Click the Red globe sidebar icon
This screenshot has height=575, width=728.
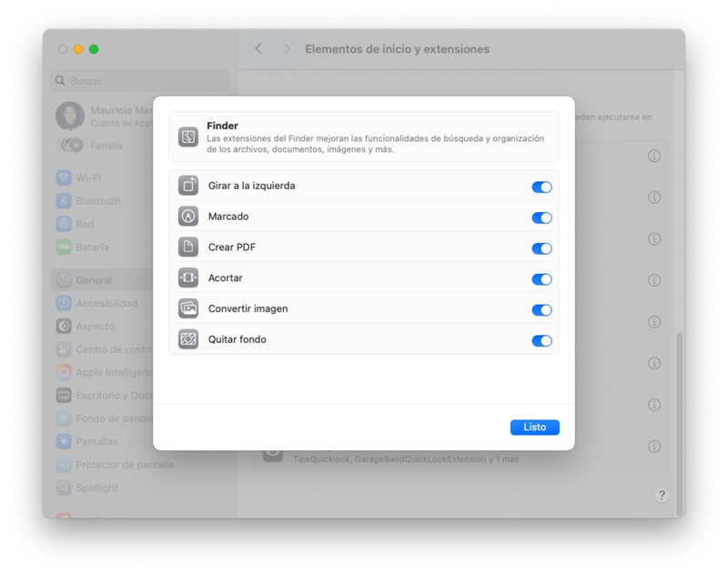64,224
